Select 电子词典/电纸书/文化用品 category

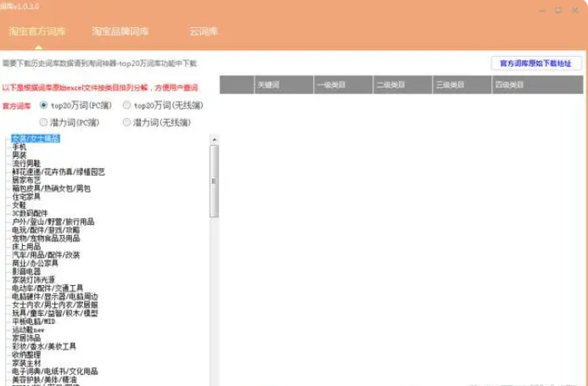(x=55, y=372)
